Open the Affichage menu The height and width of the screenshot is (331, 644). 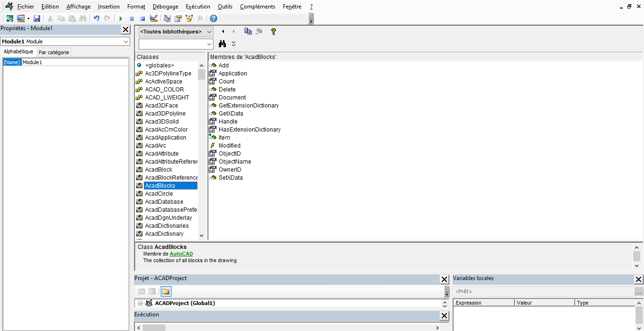78,7
